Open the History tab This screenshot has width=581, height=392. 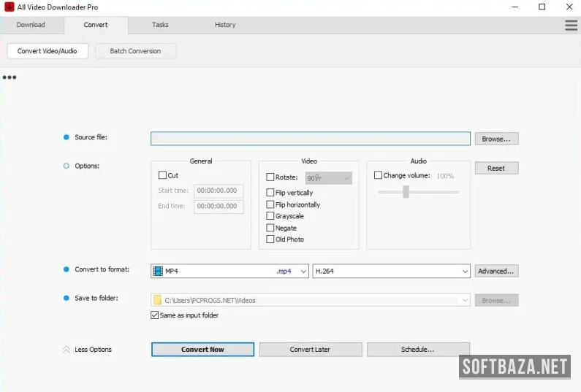pos(225,25)
